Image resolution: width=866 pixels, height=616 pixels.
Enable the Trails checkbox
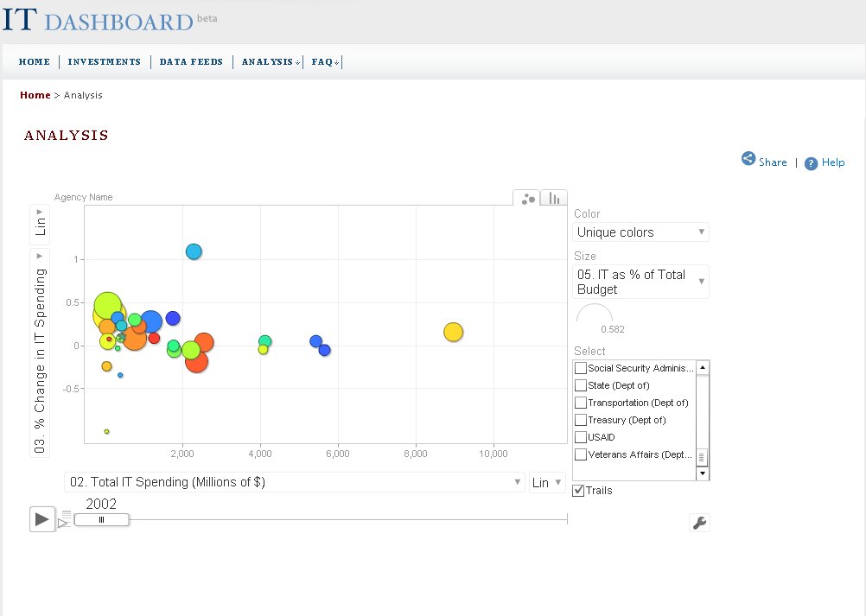(x=578, y=491)
